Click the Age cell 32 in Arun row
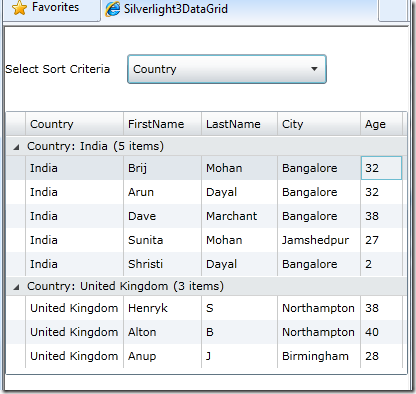This screenshot has height=394, width=416. (x=381, y=192)
